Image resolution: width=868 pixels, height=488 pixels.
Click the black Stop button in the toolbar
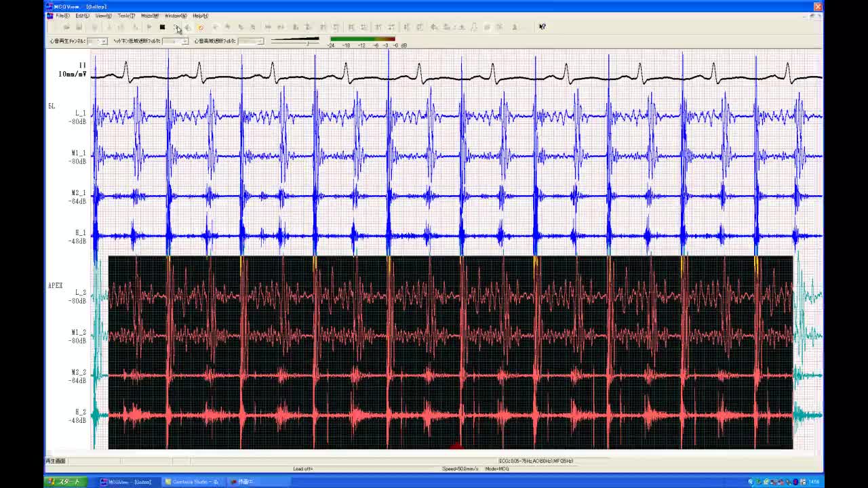click(162, 27)
